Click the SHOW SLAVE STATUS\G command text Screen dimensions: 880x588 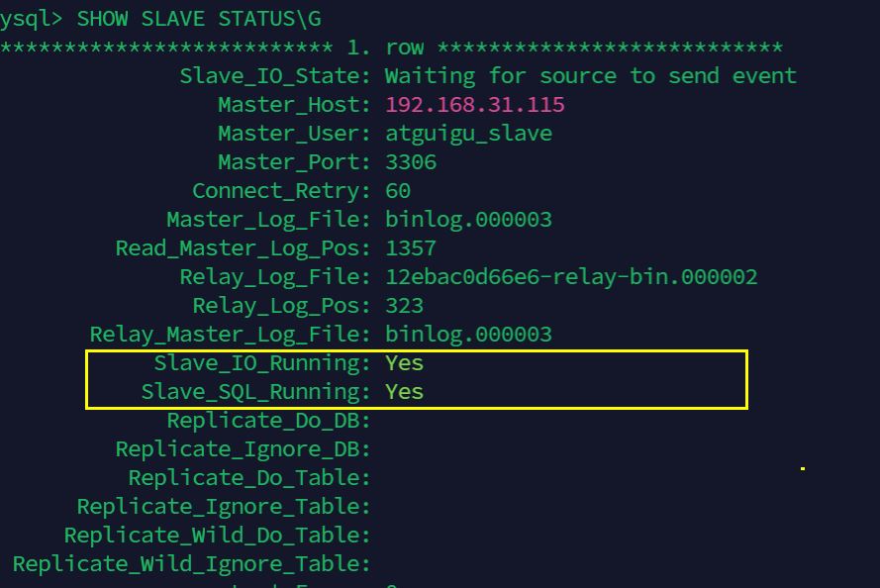click(199, 19)
